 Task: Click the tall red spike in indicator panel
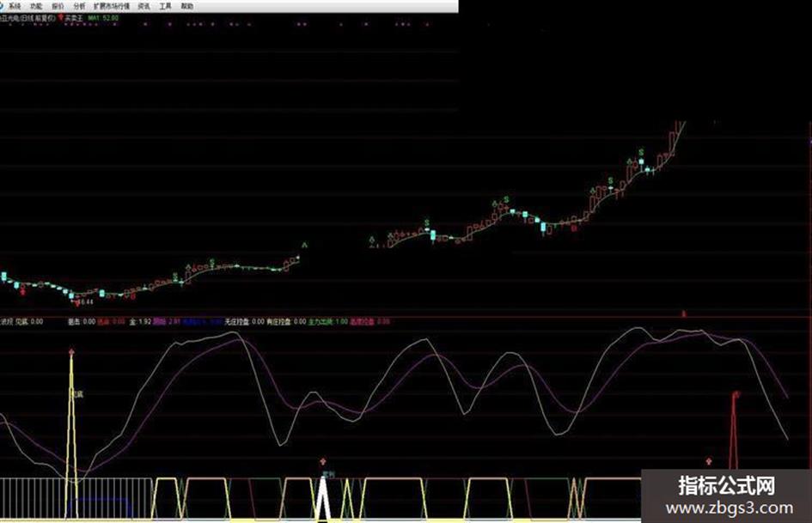(x=734, y=431)
